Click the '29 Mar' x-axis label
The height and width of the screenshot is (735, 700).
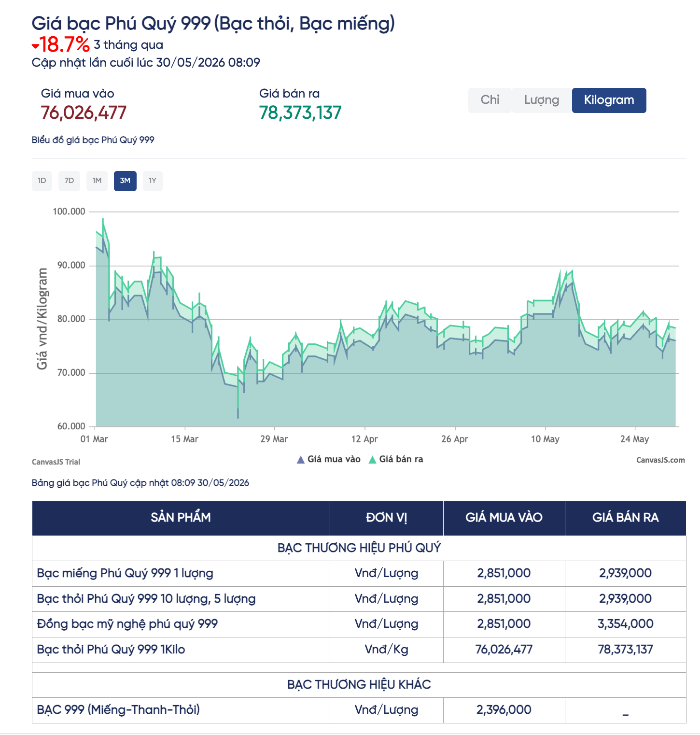(x=274, y=439)
